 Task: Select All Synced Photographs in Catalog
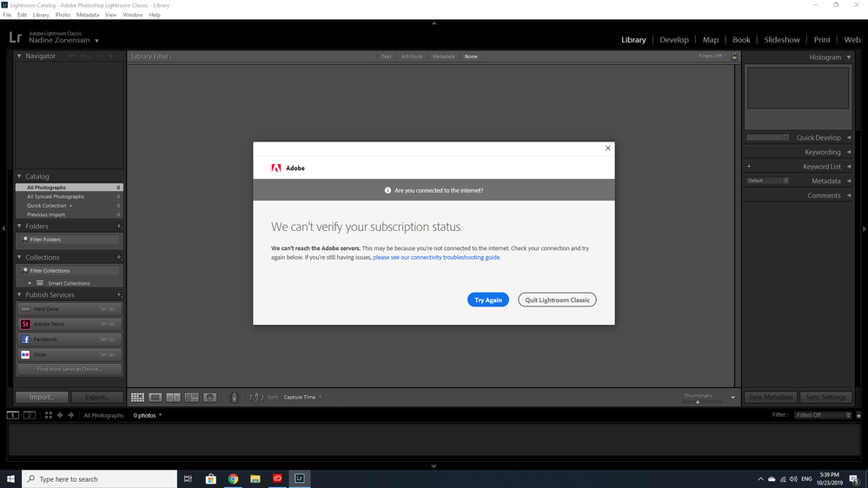click(x=70, y=196)
